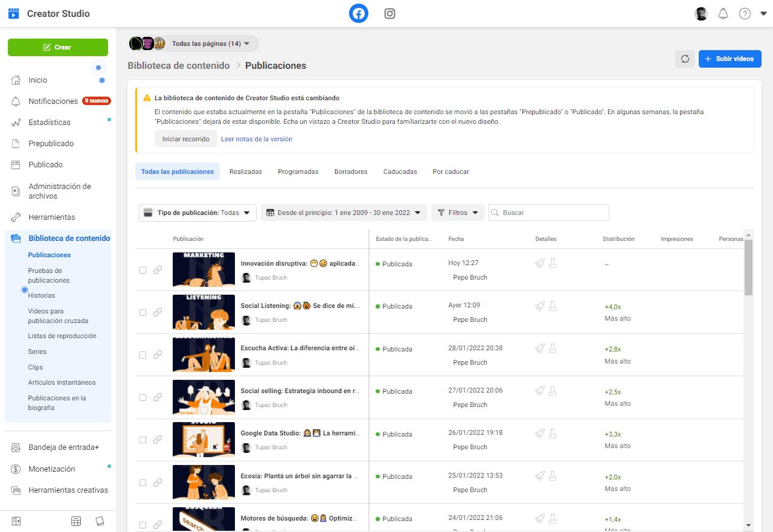Screen dimensions: 773x532
Task: Expand the Tipo de publicación filter
Action: [x=197, y=213]
